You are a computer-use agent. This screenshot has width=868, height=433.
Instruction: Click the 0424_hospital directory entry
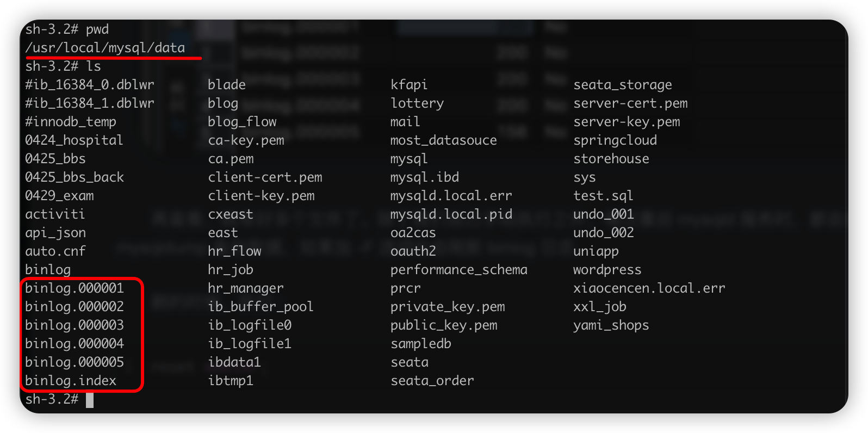74,140
